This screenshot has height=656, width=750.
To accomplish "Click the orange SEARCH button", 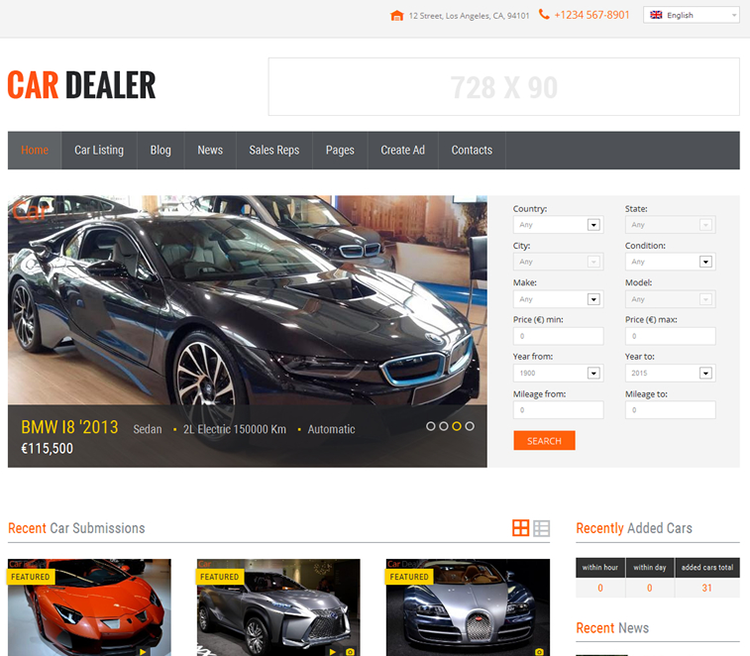I will pos(544,440).
